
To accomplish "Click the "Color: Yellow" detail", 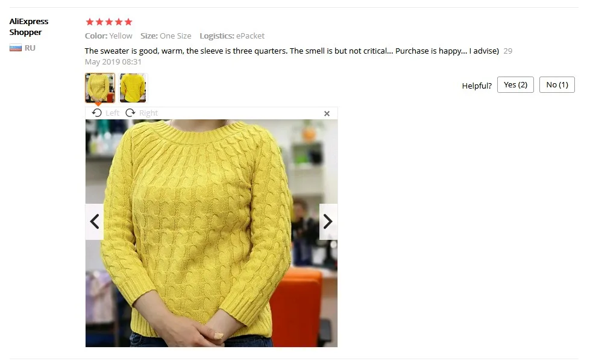I will tap(108, 36).
